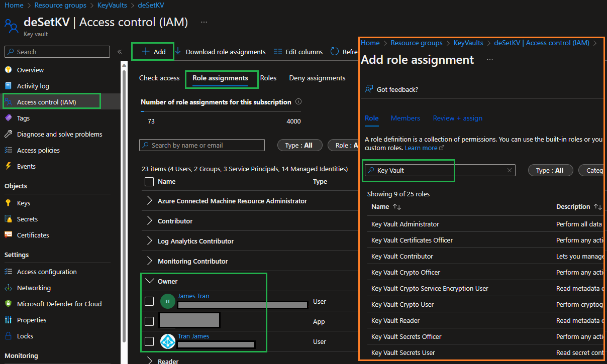Screen dimensions: 607x364
Task: Open Locks under Settings
Action: pyautogui.click(x=25, y=336)
